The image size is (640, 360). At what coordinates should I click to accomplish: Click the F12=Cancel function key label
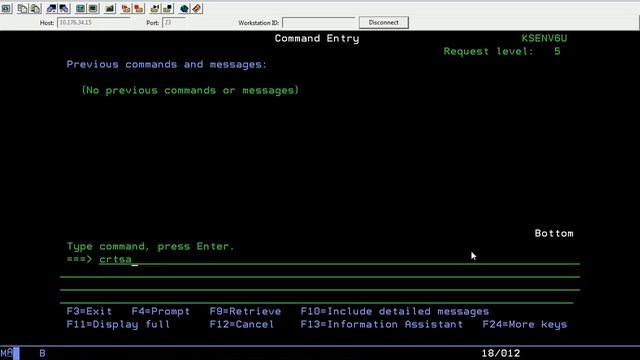coord(242,324)
